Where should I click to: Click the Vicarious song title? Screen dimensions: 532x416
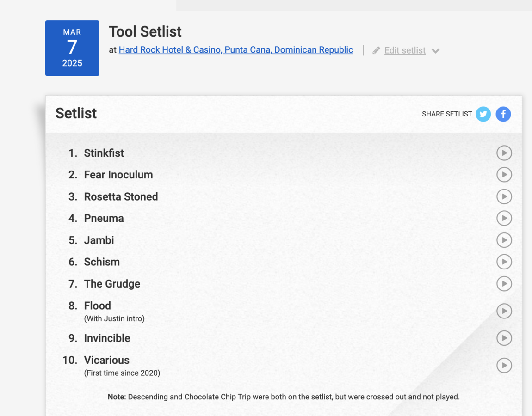coord(106,360)
